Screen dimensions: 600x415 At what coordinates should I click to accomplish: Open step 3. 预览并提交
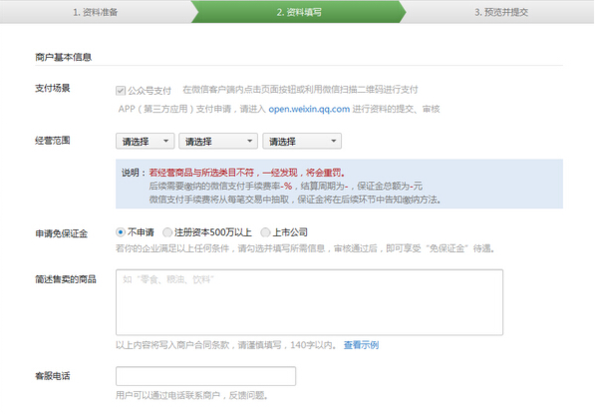coord(501,12)
